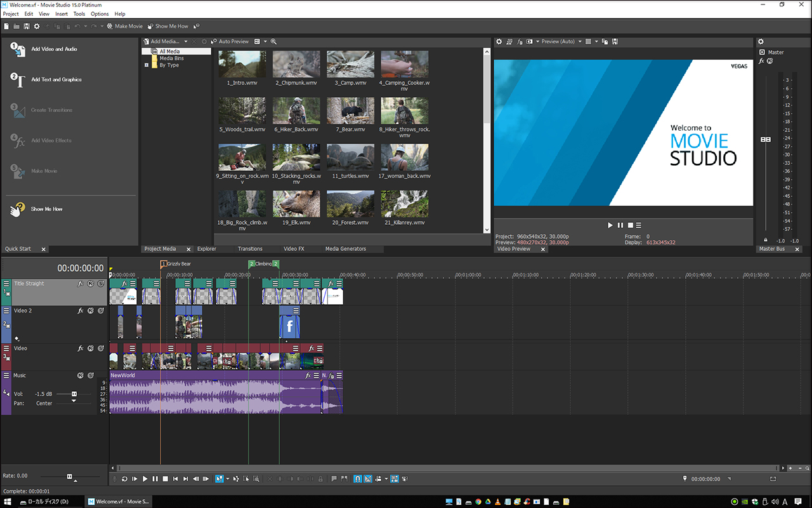
Task: Open Normal Edit tool dropdown arrow
Action: (228, 479)
